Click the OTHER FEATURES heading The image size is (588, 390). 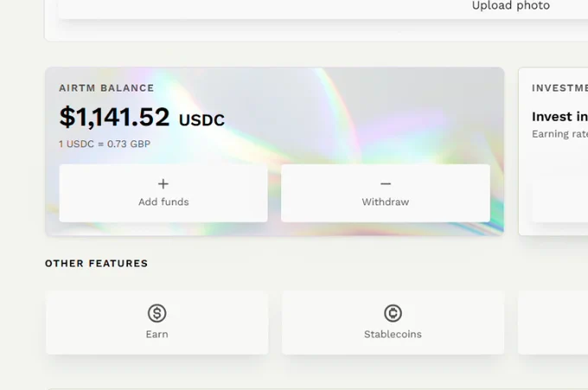click(96, 263)
